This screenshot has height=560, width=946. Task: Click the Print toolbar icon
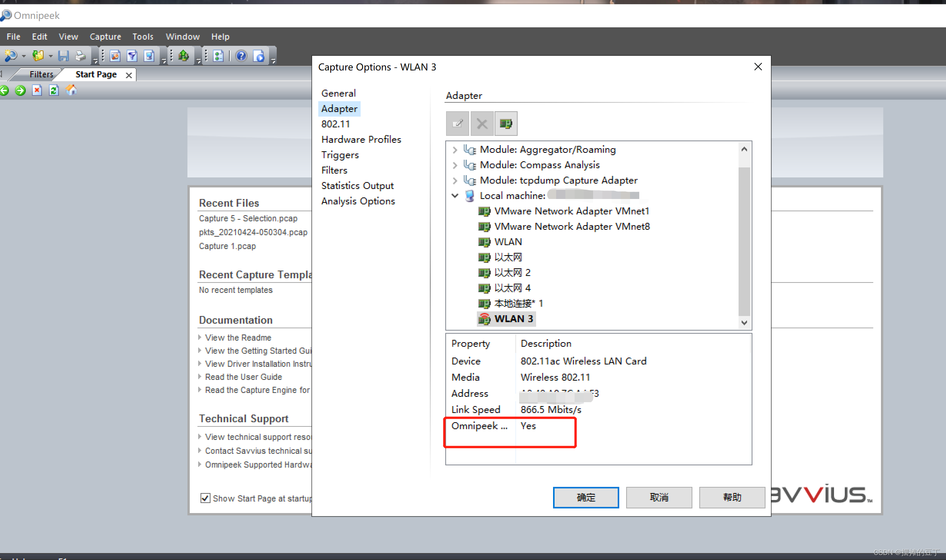click(80, 56)
